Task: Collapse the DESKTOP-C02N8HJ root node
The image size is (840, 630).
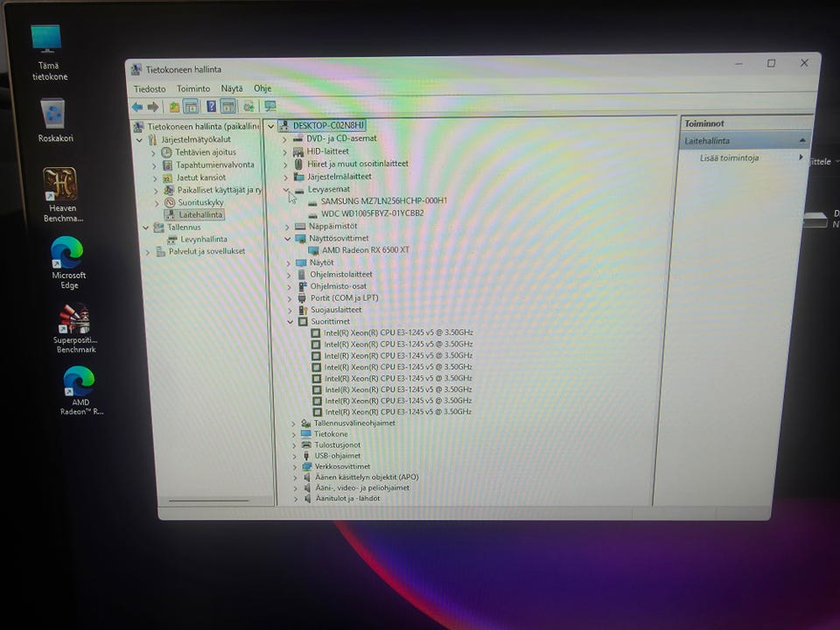Action: pos(271,126)
